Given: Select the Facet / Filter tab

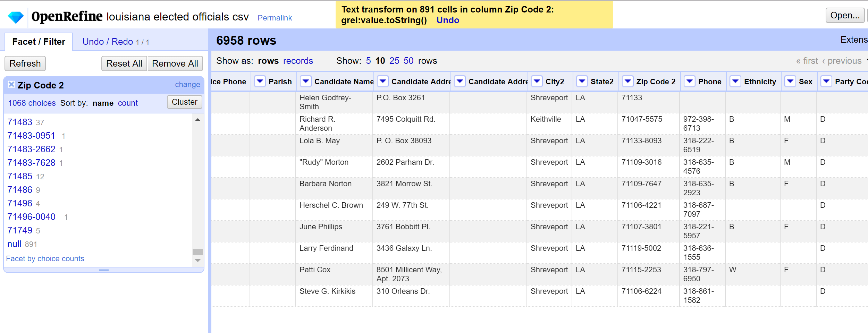Looking at the screenshot, I should (x=39, y=41).
